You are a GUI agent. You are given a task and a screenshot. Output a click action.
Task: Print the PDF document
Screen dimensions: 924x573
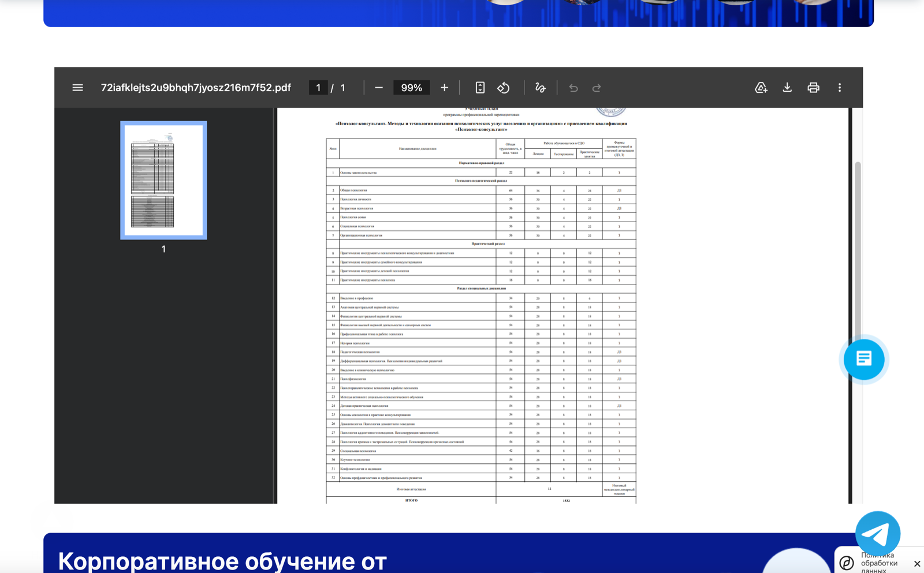click(813, 88)
